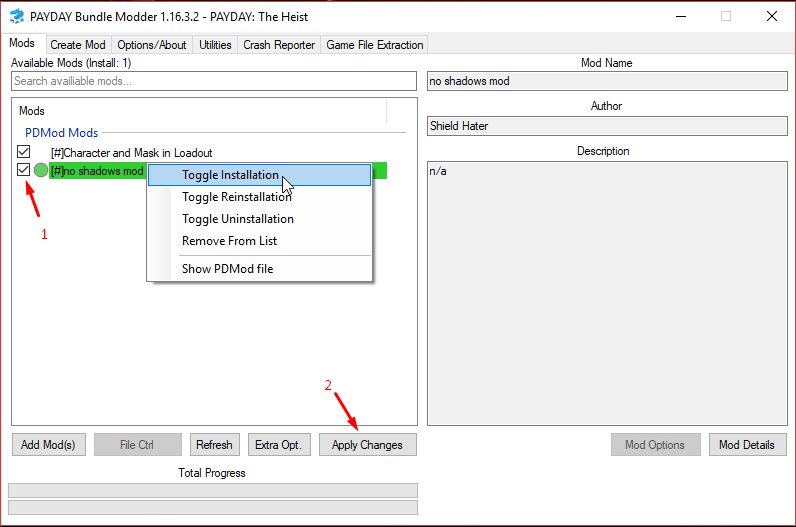796x527 pixels.
Task: Go to the Options/About tab
Action: (152, 45)
